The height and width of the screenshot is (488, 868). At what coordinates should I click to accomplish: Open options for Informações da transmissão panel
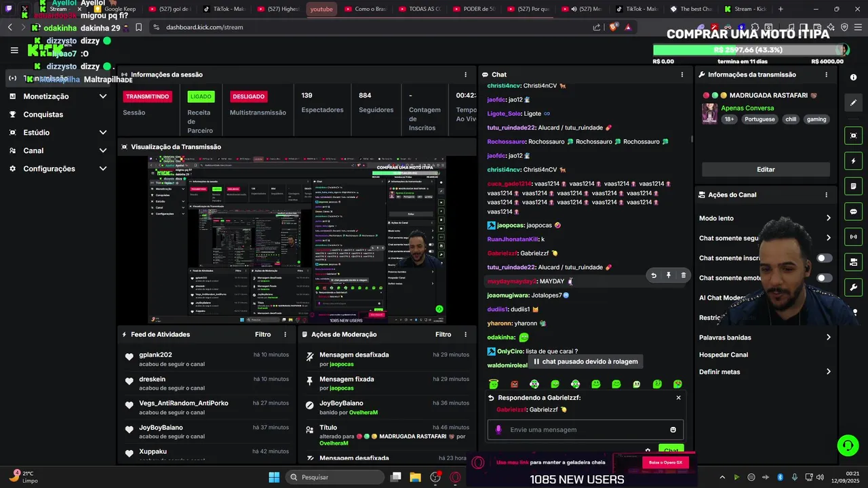pyautogui.click(x=826, y=75)
